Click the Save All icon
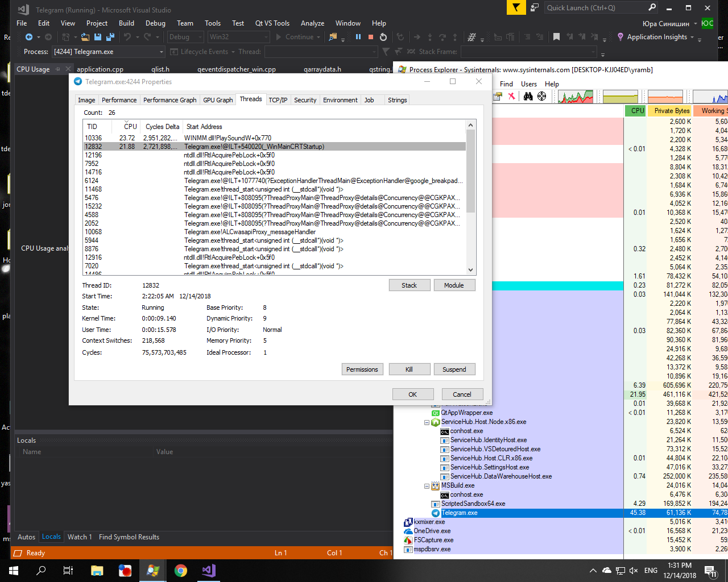The width and height of the screenshot is (728, 582). (x=110, y=37)
